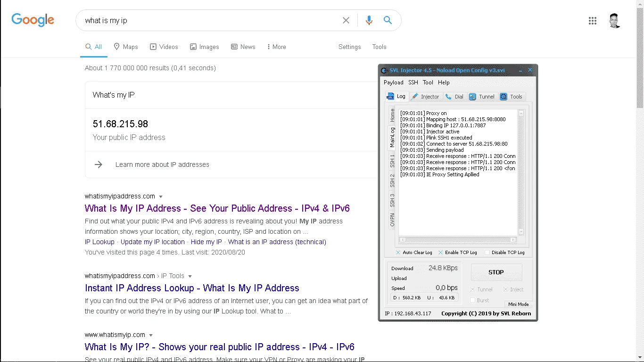Screen dimensions: 644x362
Task: Switch to the OVPN vertical tab
Action: (x=392, y=220)
